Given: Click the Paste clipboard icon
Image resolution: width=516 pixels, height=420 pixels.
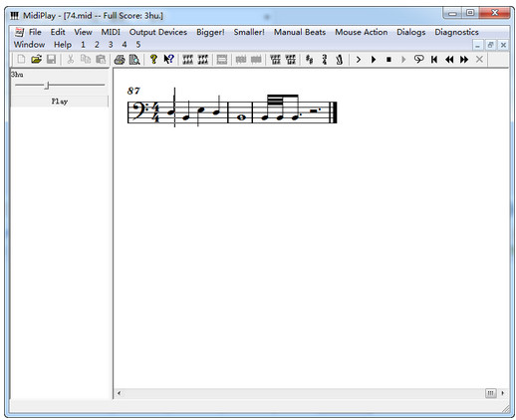Looking at the screenshot, I should 101,60.
